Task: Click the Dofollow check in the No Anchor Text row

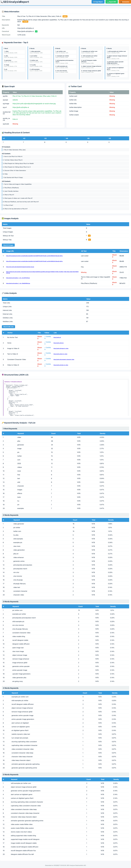Action: (x=48, y=337)
